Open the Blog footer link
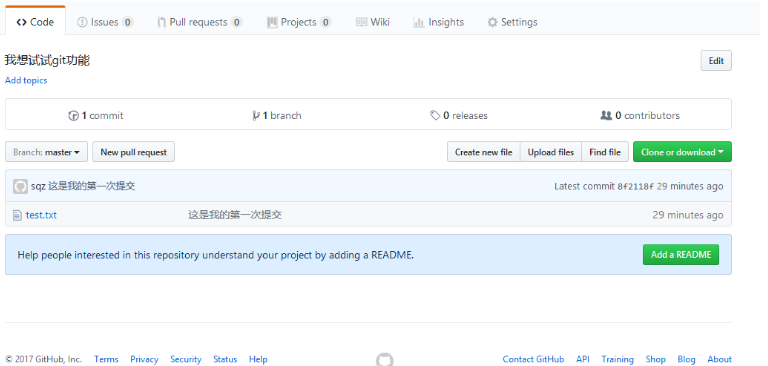 686,359
